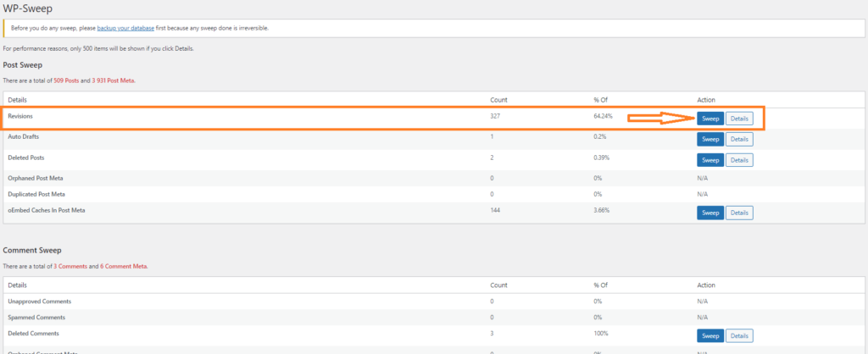Select the Duplicated Post Meta label

(x=36, y=194)
